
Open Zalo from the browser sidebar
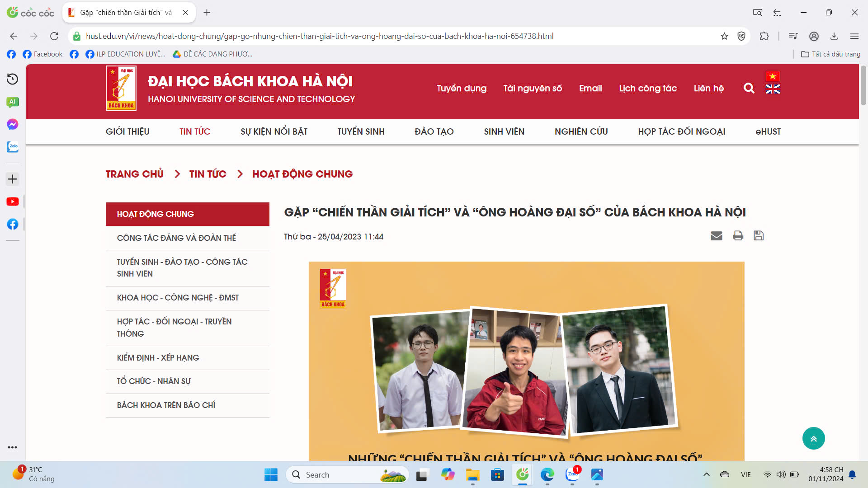click(x=13, y=147)
